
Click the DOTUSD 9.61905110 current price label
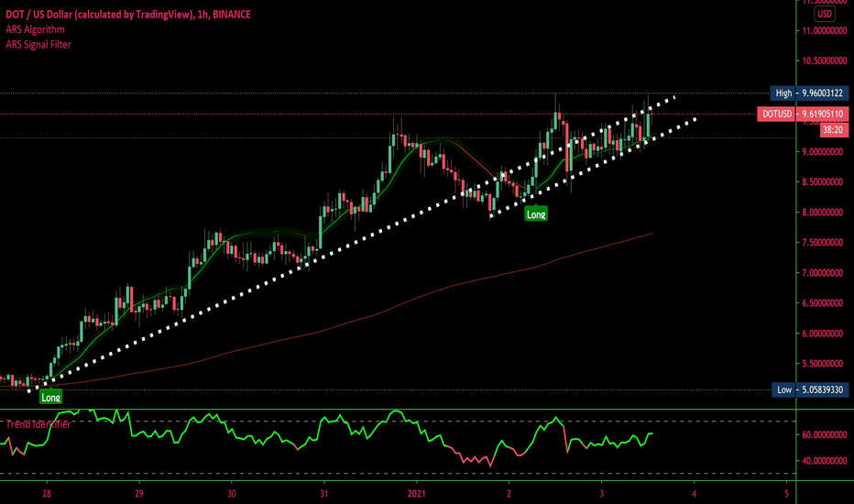803,114
